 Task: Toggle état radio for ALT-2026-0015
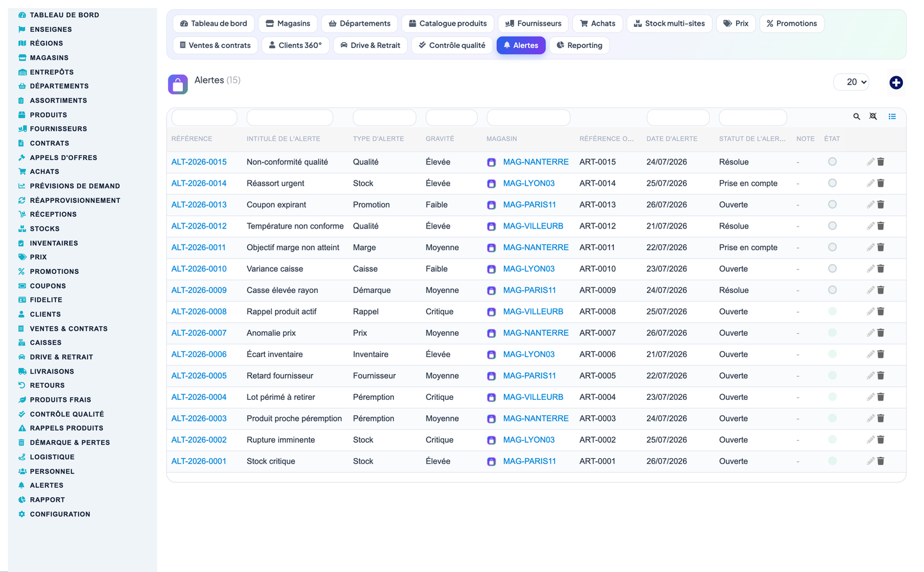832,162
